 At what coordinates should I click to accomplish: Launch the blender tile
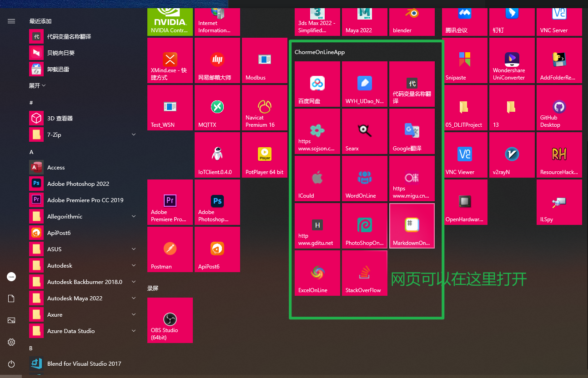(x=412, y=22)
